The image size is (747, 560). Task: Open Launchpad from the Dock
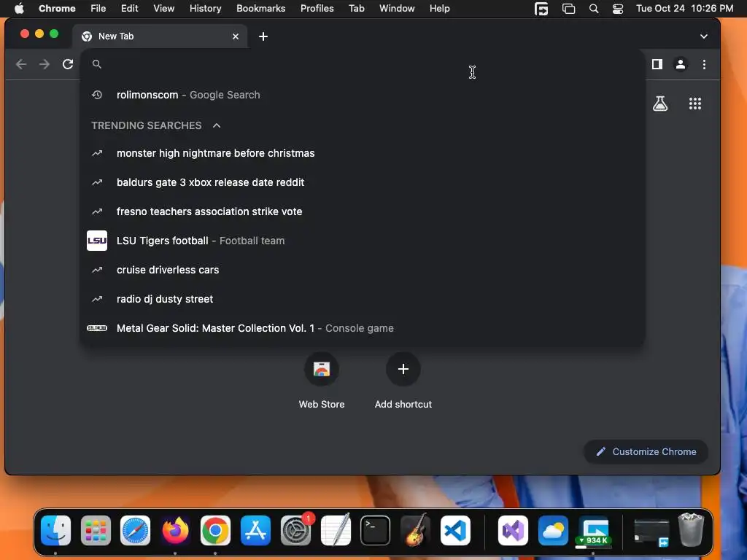(96, 531)
